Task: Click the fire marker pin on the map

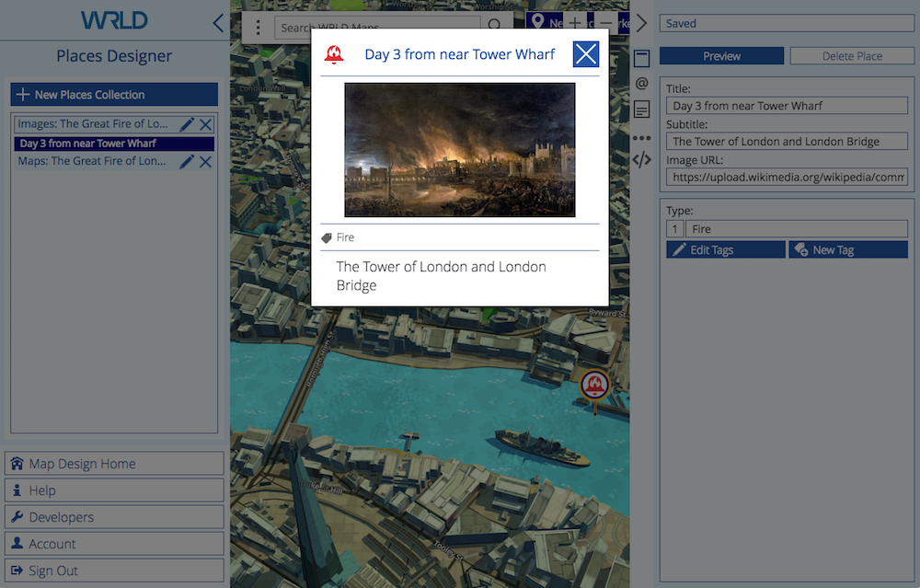Action: click(x=595, y=386)
